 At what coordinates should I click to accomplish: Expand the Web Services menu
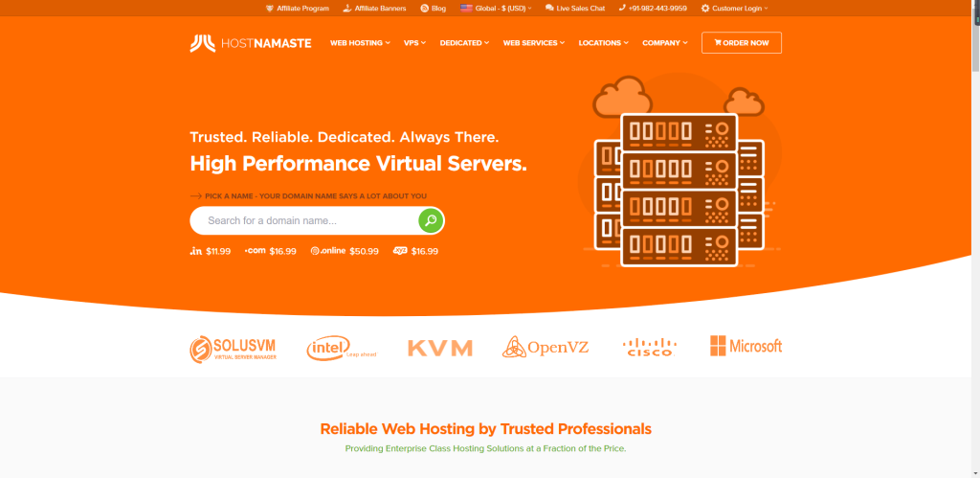click(534, 43)
